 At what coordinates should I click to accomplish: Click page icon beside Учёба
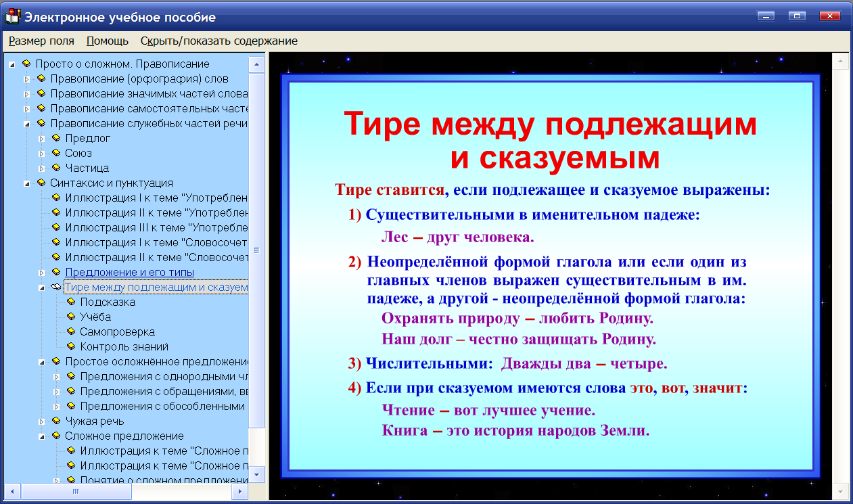(x=71, y=317)
